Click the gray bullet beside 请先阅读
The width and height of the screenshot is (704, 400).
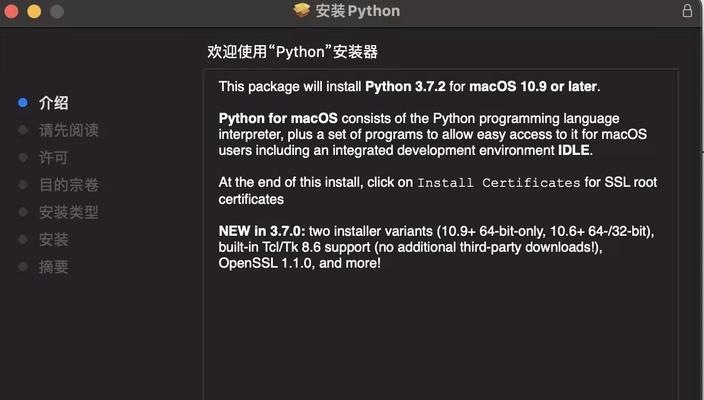point(23,130)
